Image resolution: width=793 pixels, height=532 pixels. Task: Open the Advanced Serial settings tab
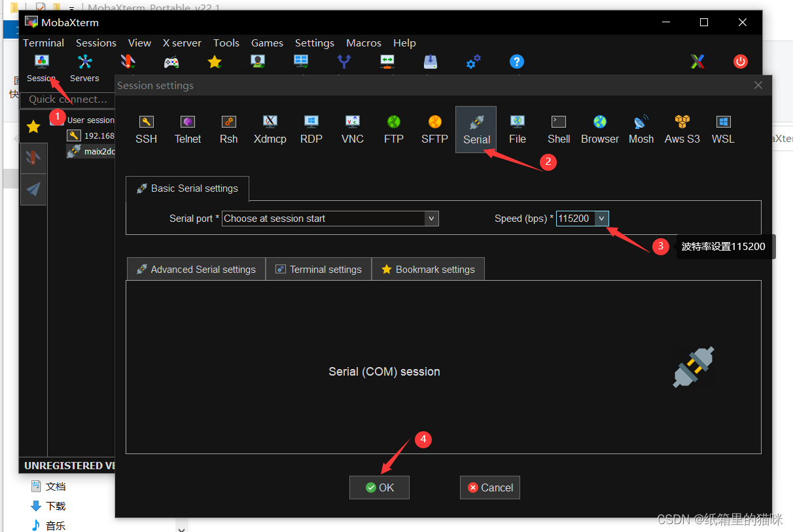pyautogui.click(x=196, y=269)
